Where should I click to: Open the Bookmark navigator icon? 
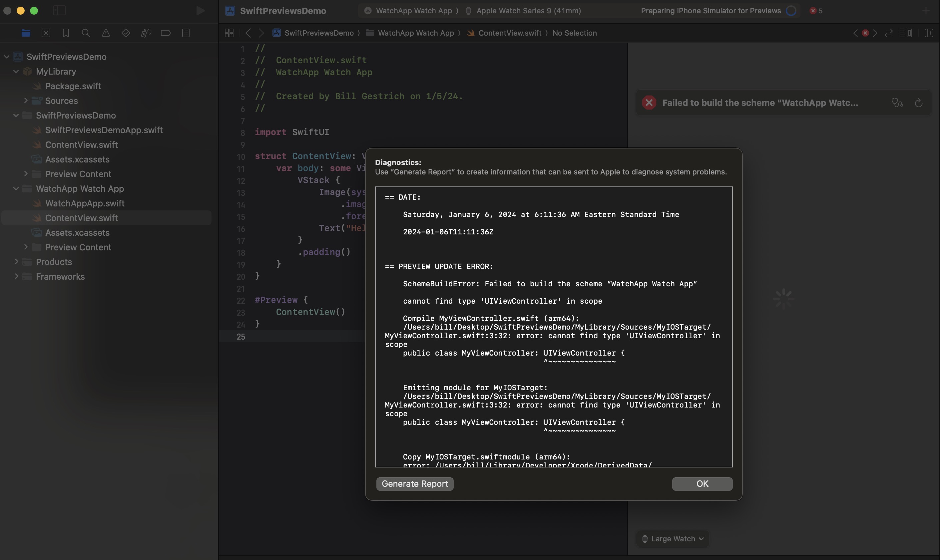66,33
